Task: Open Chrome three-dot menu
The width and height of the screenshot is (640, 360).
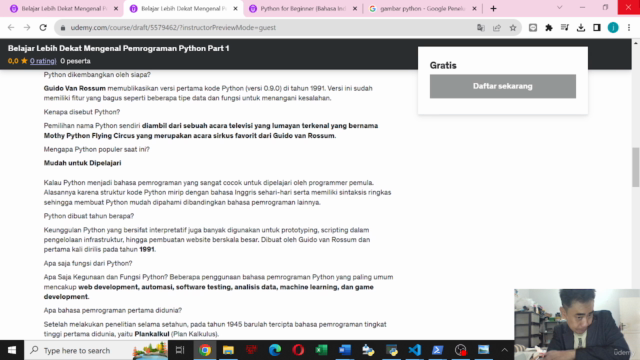Action: coord(629,28)
